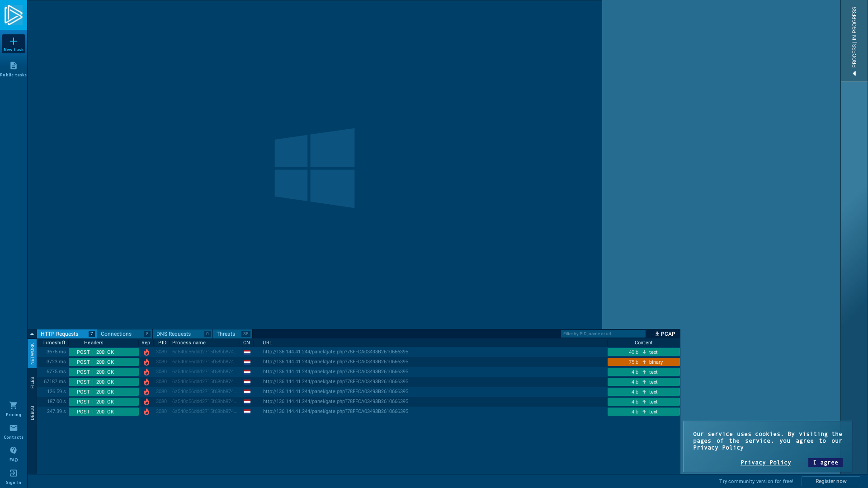Download the PCAP file
The image size is (868, 488).
pyautogui.click(x=665, y=334)
